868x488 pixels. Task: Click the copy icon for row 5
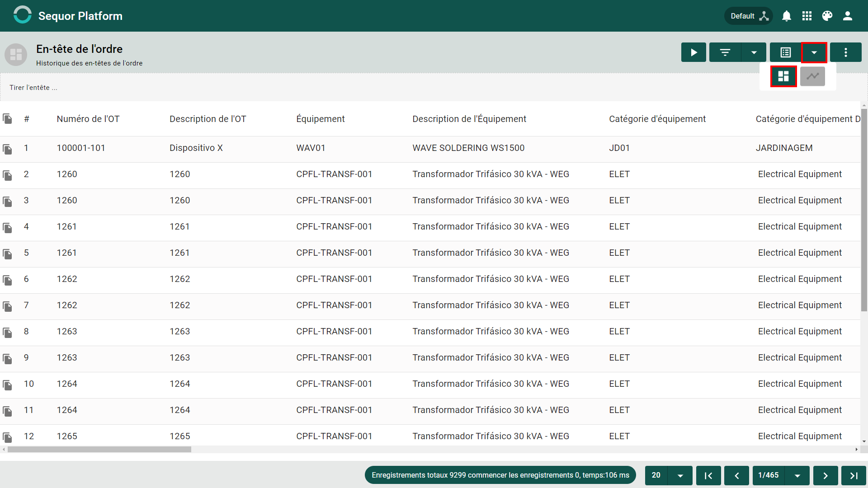7,254
